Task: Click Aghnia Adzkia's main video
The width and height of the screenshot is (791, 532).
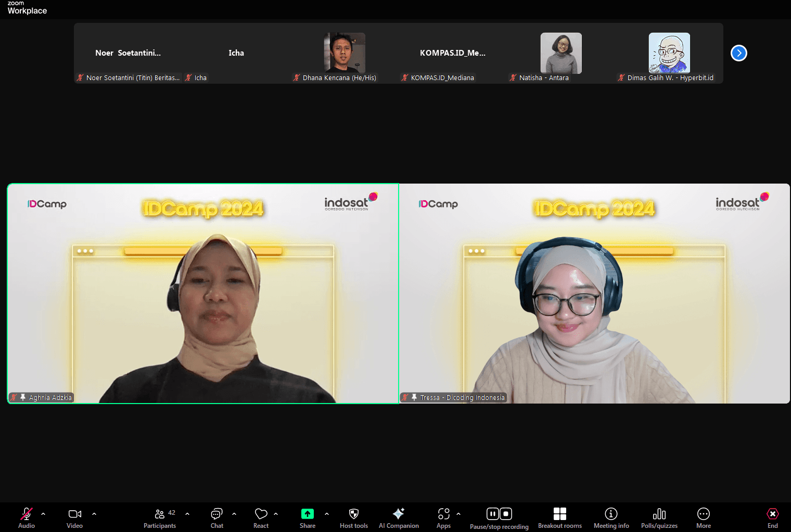Action: tap(203, 293)
